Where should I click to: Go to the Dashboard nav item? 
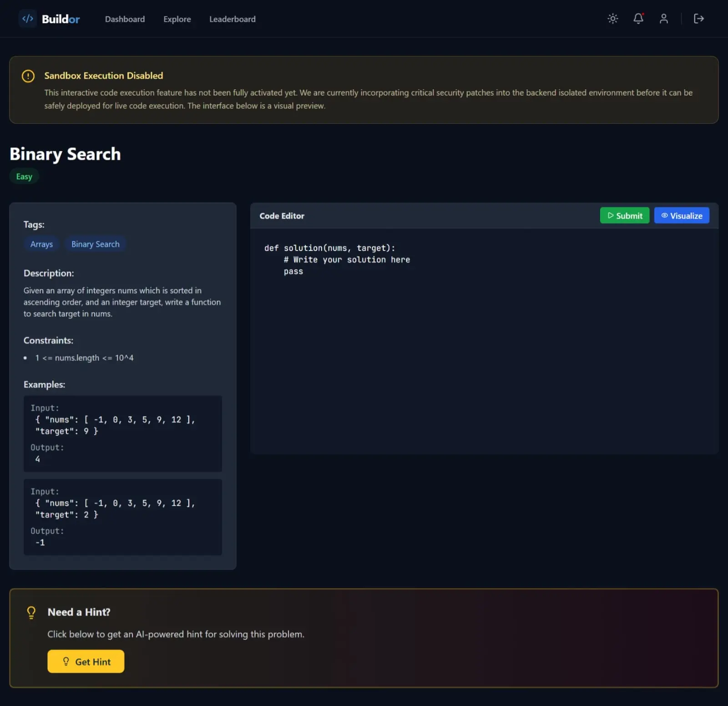point(125,19)
